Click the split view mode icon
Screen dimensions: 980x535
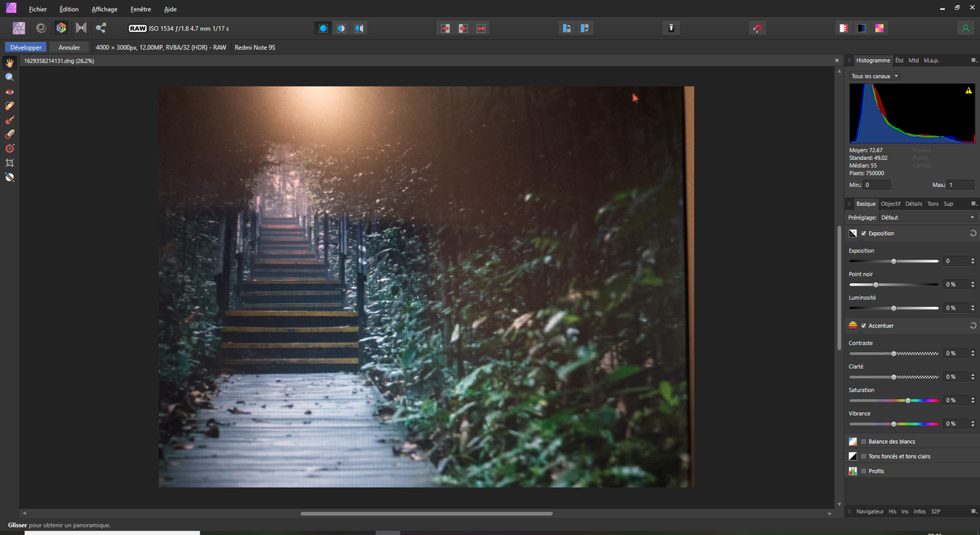[x=341, y=28]
